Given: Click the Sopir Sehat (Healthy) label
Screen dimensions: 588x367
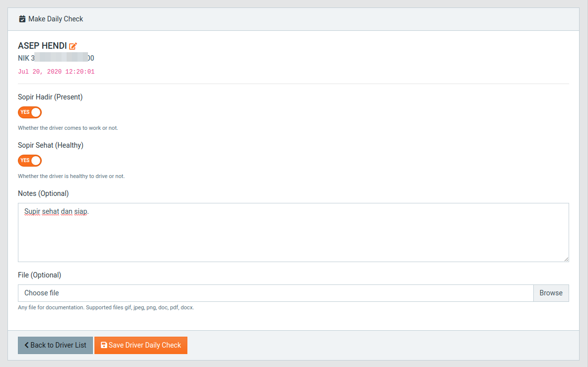Looking at the screenshot, I should pos(51,145).
